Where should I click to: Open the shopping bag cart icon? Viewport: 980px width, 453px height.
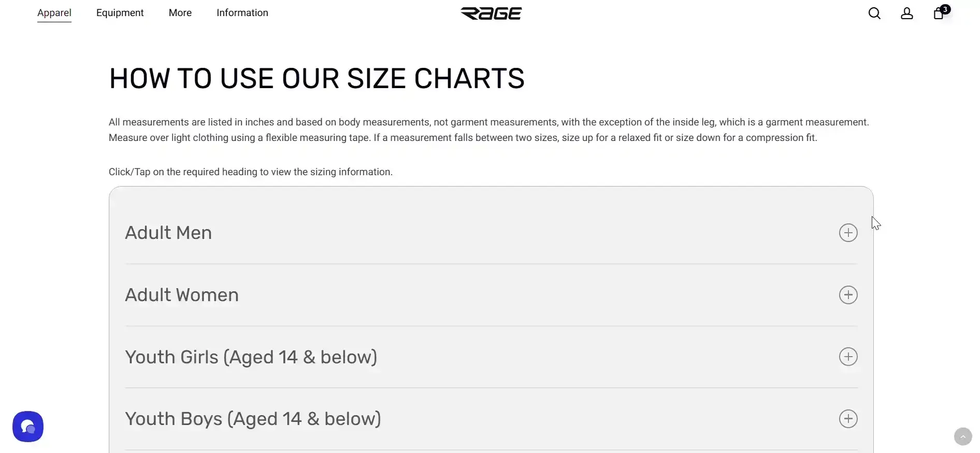pyautogui.click(x=938, y=14)
